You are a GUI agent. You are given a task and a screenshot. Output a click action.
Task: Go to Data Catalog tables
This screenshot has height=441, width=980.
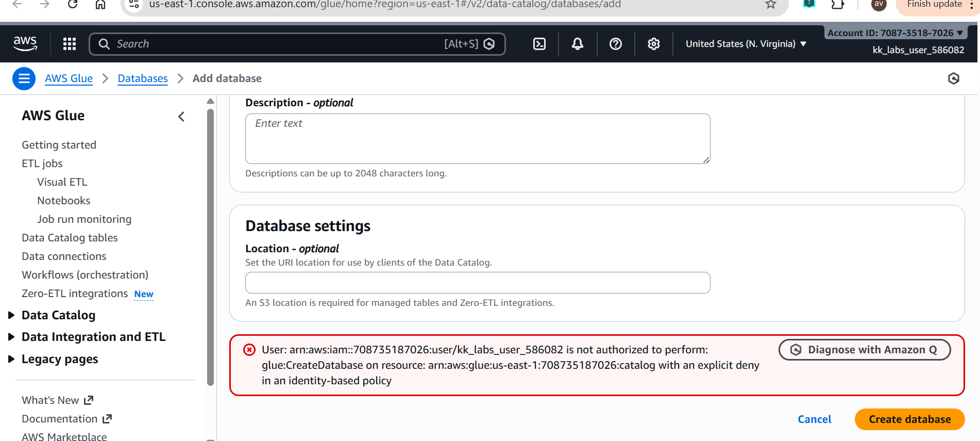70,238
